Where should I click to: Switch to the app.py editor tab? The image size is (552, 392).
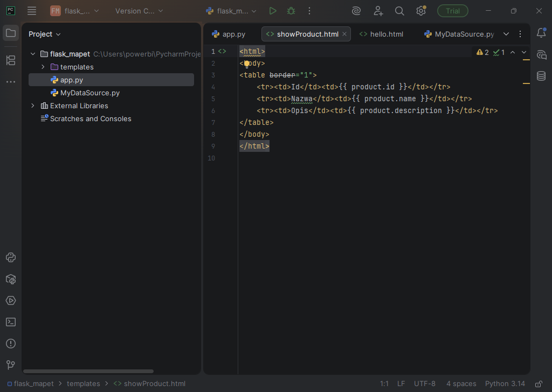[229, 34]
